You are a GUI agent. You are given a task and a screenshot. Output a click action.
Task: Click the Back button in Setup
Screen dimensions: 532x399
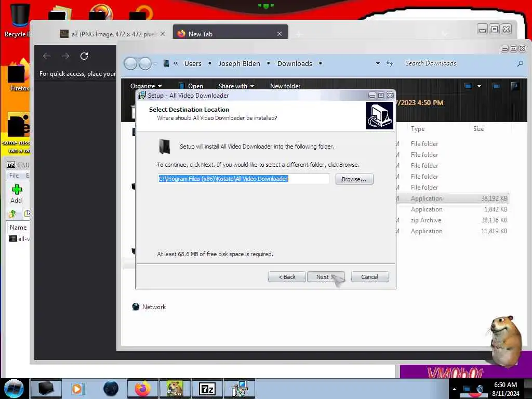pyautogui.click(x=287, y=277)
